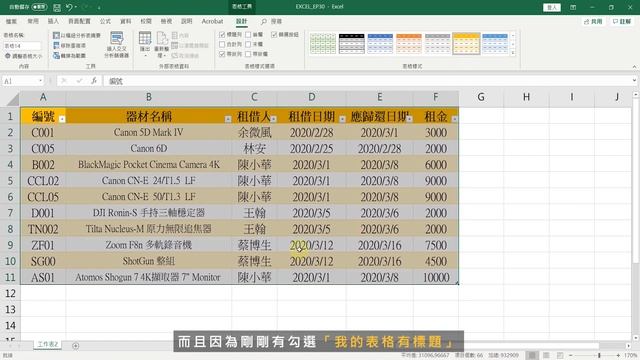Select the gray table style thumbnail

click(438, 44)
